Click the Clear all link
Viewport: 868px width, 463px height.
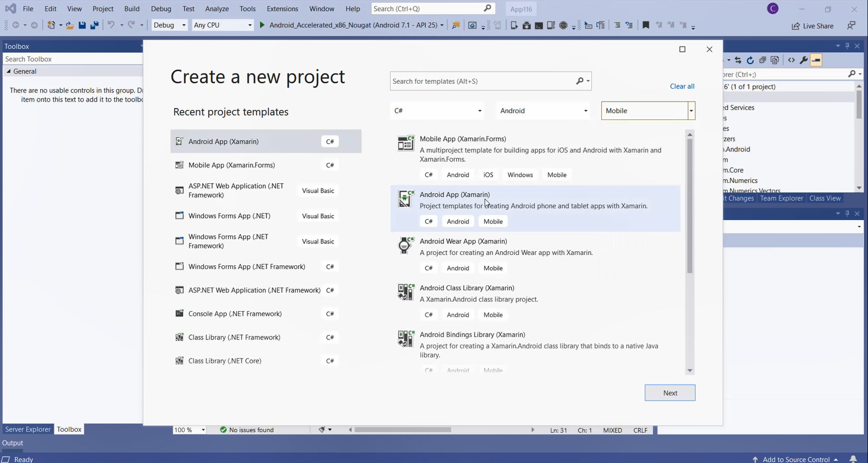tap(681, 86)
